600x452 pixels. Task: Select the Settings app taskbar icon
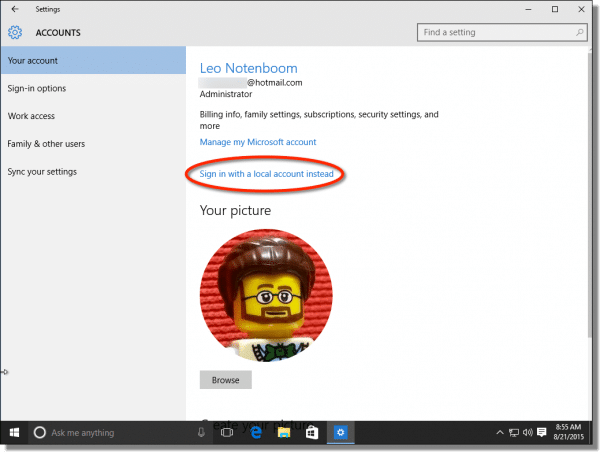coord(341,433)
